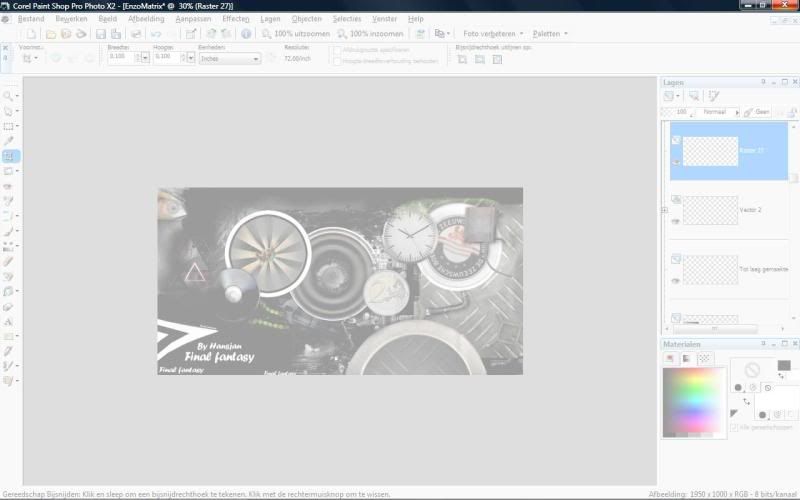800x500 pixels.
Task: Select the Dropper tool
Action: coord(8,141)
